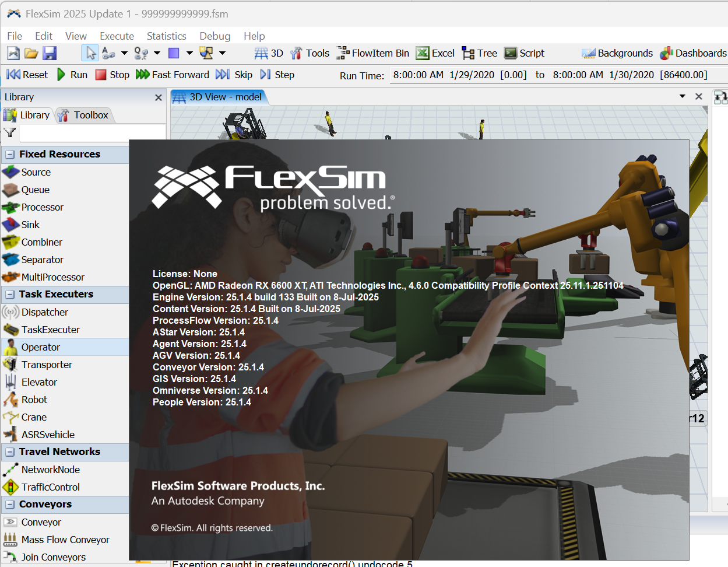The image size is (728, 567).
Task: Click Skip simulation button
Action: coord(234,75)
